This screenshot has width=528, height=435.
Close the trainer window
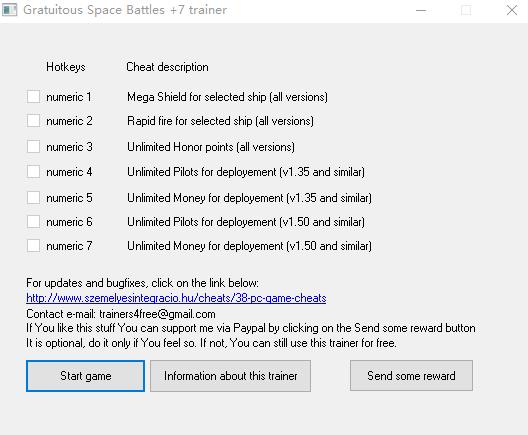click(512, 10)
